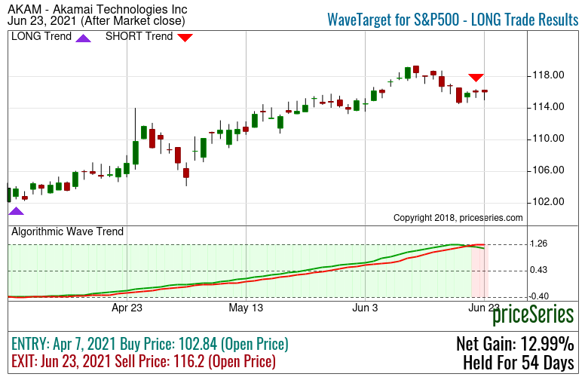The width and height of the screenshot is (588, 377).
Task: Click the red SHORT Trend legend triangle
Action: tap(185, 38)
